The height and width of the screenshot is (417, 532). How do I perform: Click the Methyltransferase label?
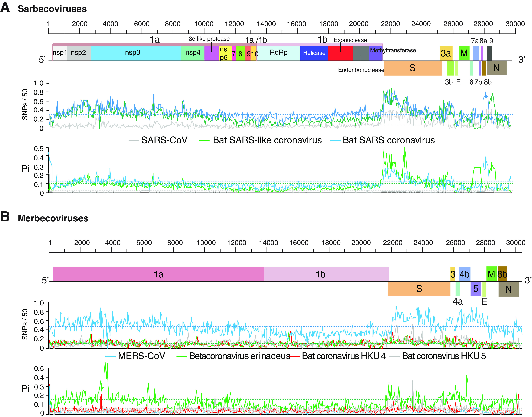tap(393, 50)
